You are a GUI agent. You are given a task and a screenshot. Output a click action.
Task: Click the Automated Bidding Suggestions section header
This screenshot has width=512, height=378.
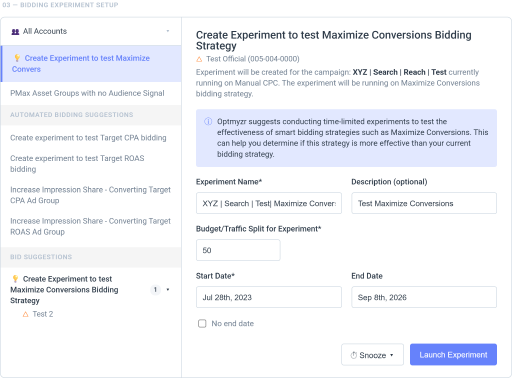(x=72, y=115)
